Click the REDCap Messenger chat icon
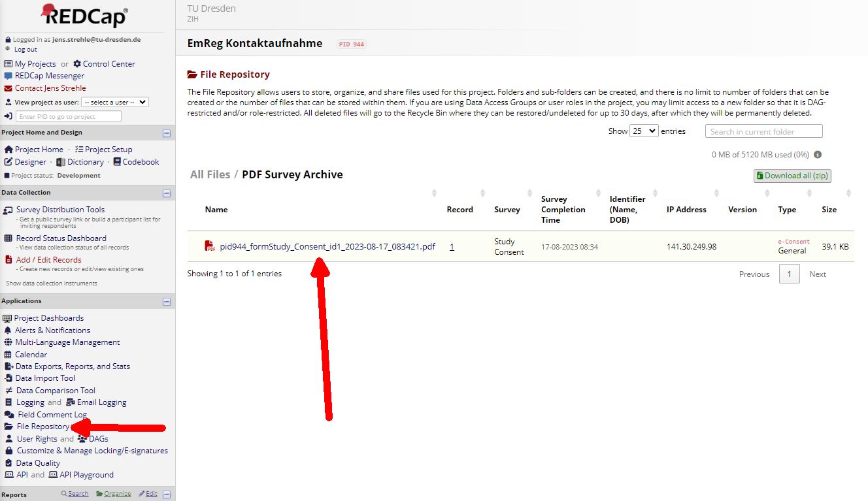The height and width of the screenshot is (501, 868). click(8, 76)
